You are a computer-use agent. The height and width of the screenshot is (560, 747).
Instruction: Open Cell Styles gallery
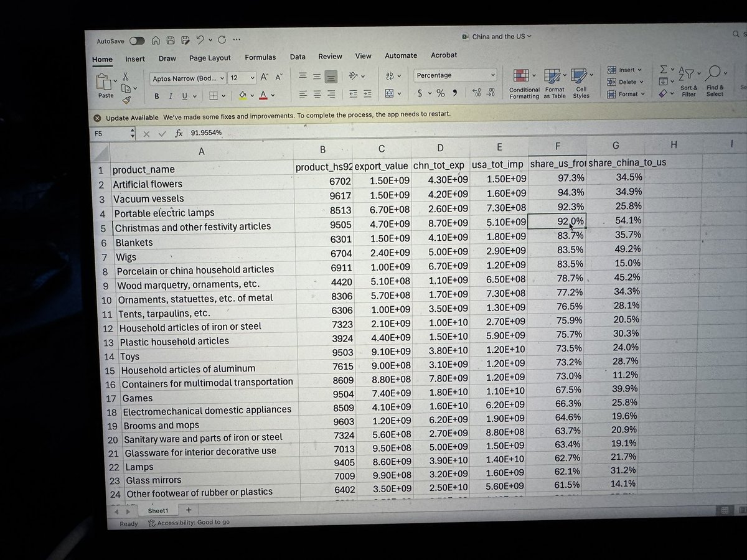[581, 83]
